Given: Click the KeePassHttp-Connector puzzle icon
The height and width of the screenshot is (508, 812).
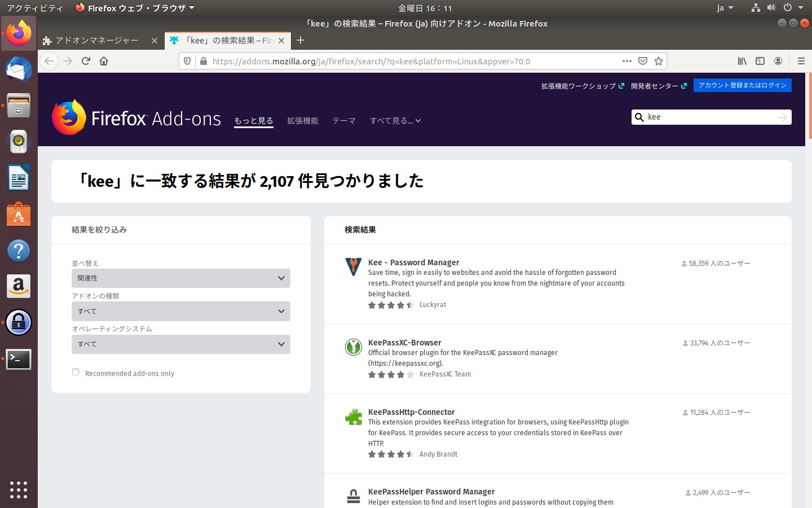Looking at the screenshot, I should [x=354, y=417].
